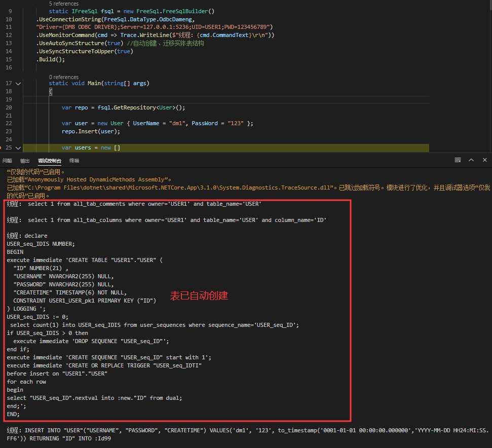
Task: Click the System.Diagnostics.TraceSource.dll path line
Action: 248,192
